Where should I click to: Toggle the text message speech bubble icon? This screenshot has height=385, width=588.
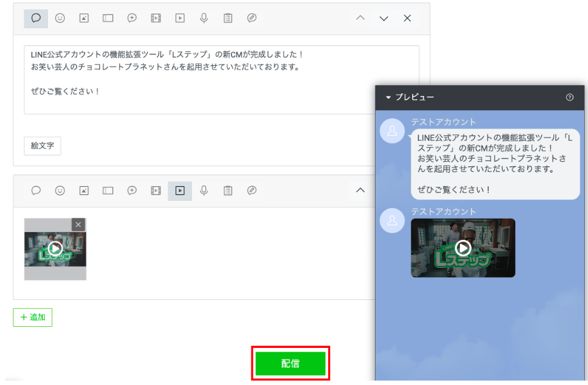36,19
